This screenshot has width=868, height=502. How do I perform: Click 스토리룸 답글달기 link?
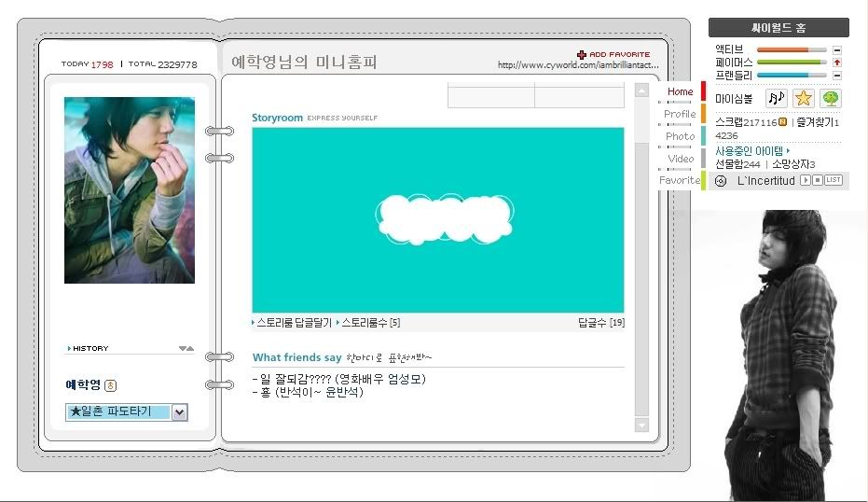click(x=292, y=323)
